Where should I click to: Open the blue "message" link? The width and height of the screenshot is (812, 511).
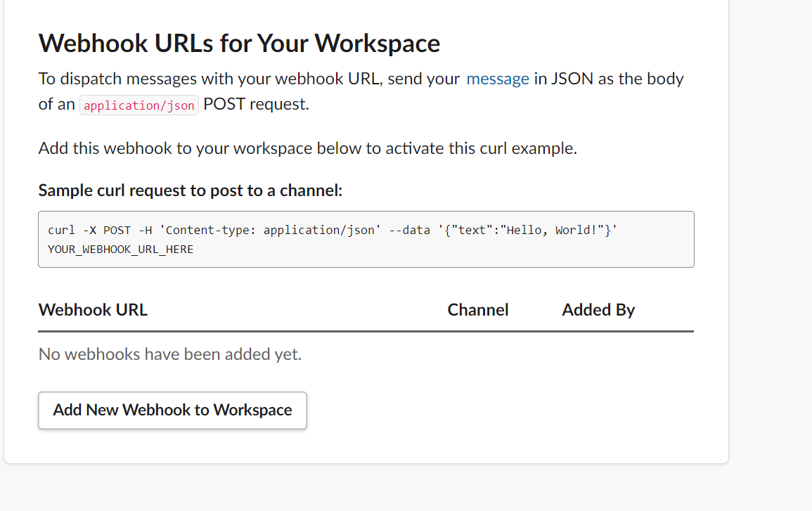[x=498, y=79]
